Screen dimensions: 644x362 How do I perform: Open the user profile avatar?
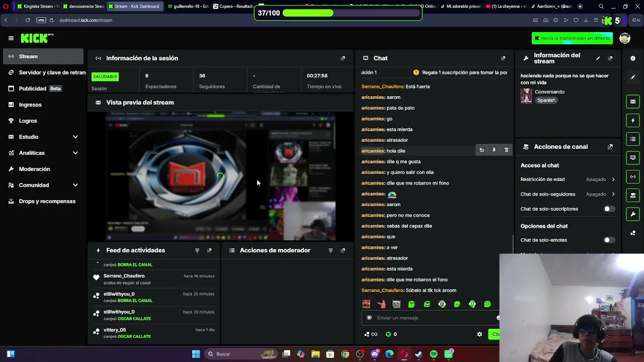click(625, 38)
